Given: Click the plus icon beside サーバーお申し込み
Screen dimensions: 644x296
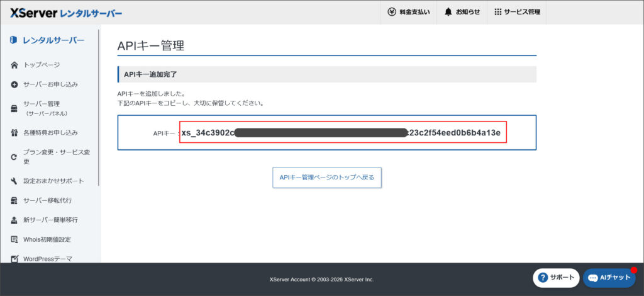Looking at the screenshot, I should 14,84.
